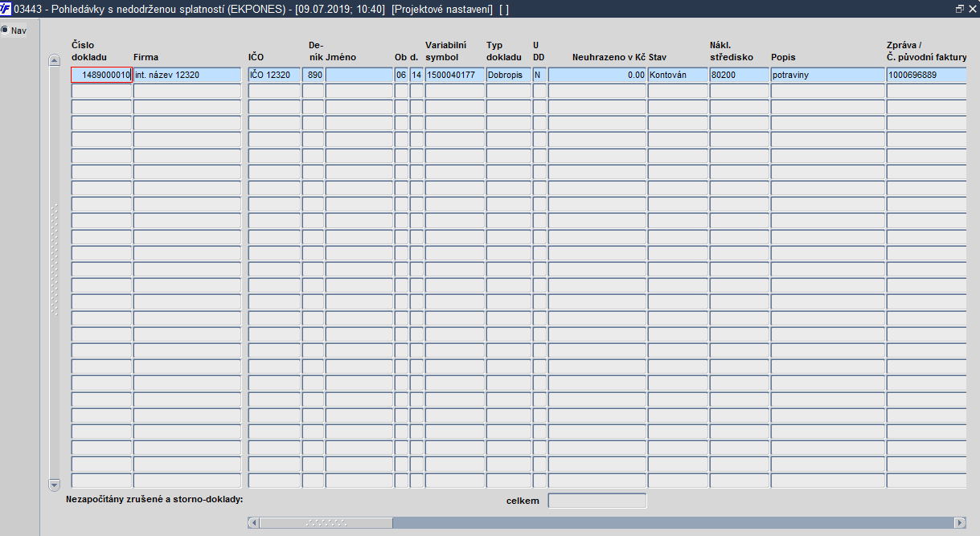The height and width of the screenshot is (536, 980).
Task: Select the Nav radio button
Action: [5, 30]
